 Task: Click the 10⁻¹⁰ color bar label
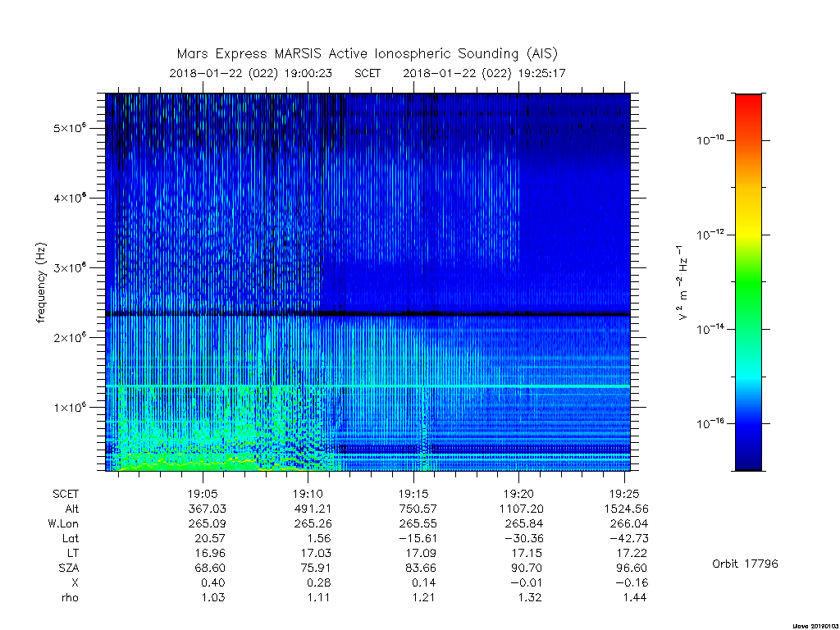click(710, 140)
